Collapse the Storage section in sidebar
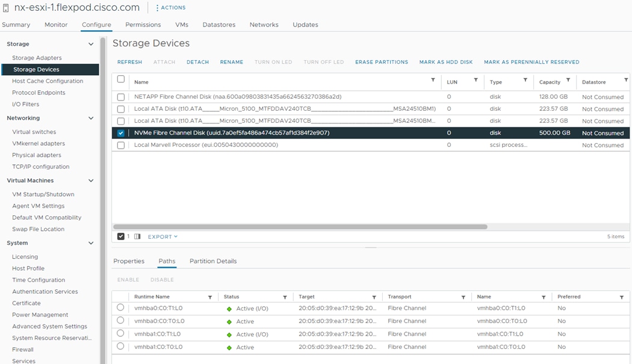 pyautogui.click(x=91, y=44)
